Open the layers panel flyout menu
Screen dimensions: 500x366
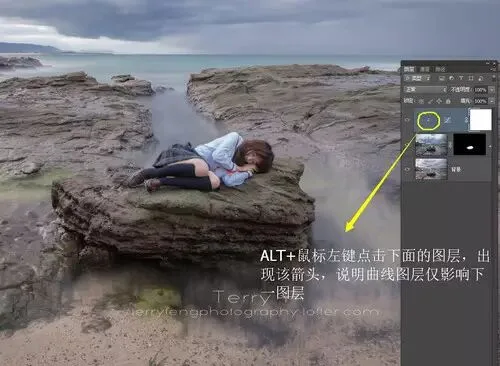point(494,69)
